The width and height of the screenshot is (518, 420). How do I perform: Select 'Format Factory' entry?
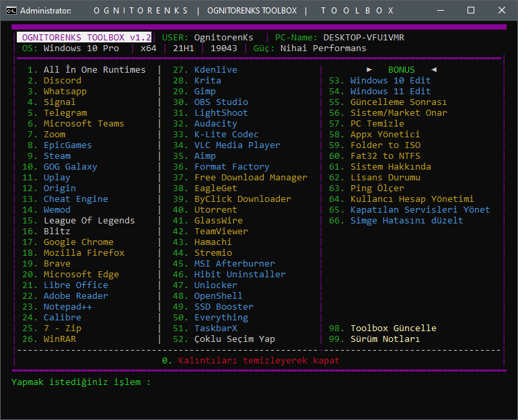[x=232, y=167]
